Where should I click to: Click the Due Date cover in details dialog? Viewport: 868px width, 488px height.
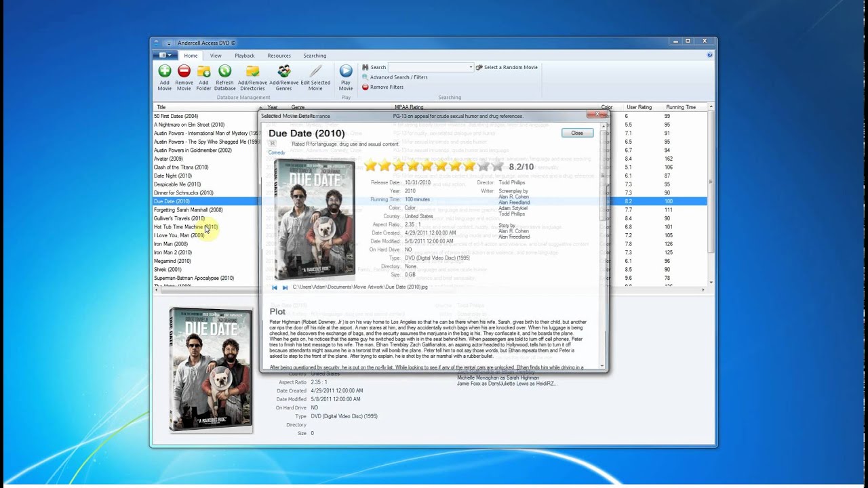(x=314, y=219)
